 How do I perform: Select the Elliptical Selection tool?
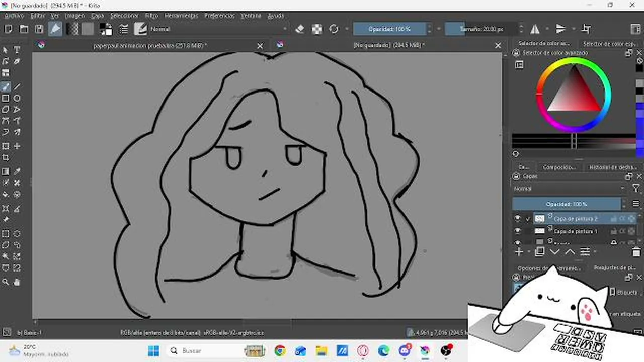[x=17, y=234]
